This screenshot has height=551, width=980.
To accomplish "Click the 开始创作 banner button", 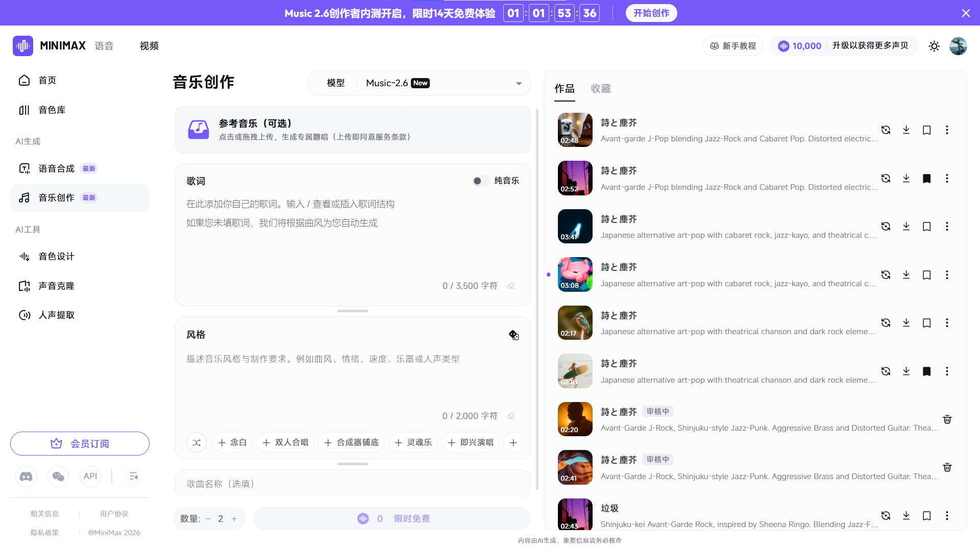I will (651, 13).
